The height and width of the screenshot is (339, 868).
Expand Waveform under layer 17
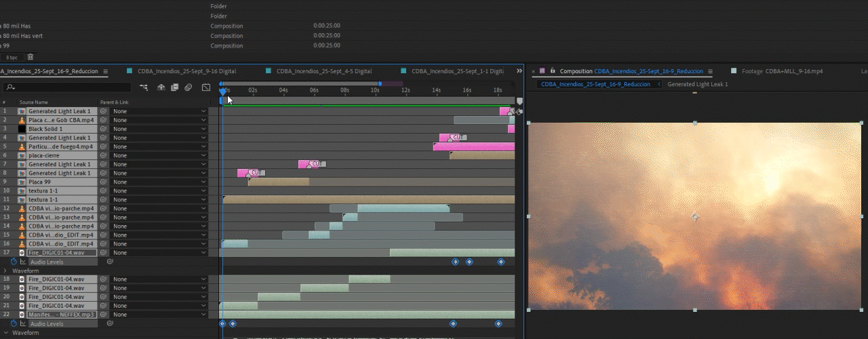[6, 271]
